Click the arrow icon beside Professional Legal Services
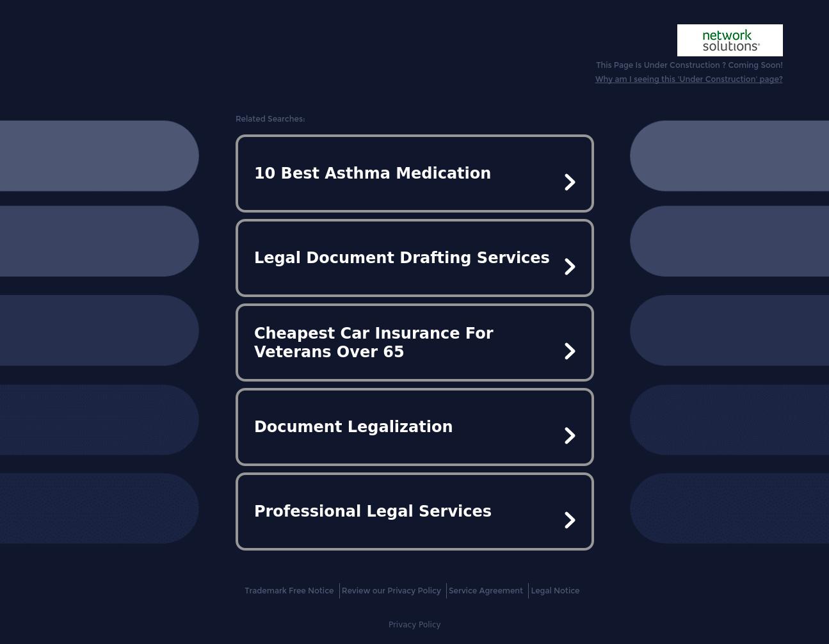The image size is (829, 644). [x=569, y=520]
